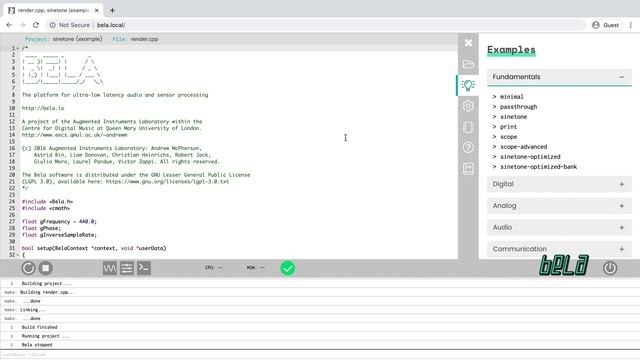The width and height of the screenshot is (640, 360).
Task: Click the #include <Bela.h> line
Action: pos(47,202)
